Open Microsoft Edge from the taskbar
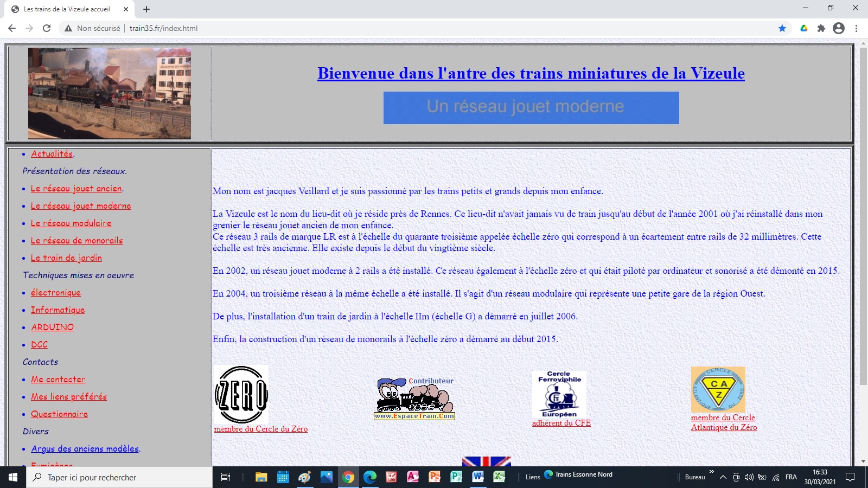Image resolution: width=868 pixels, height=488 pixels. coord(370,477)
